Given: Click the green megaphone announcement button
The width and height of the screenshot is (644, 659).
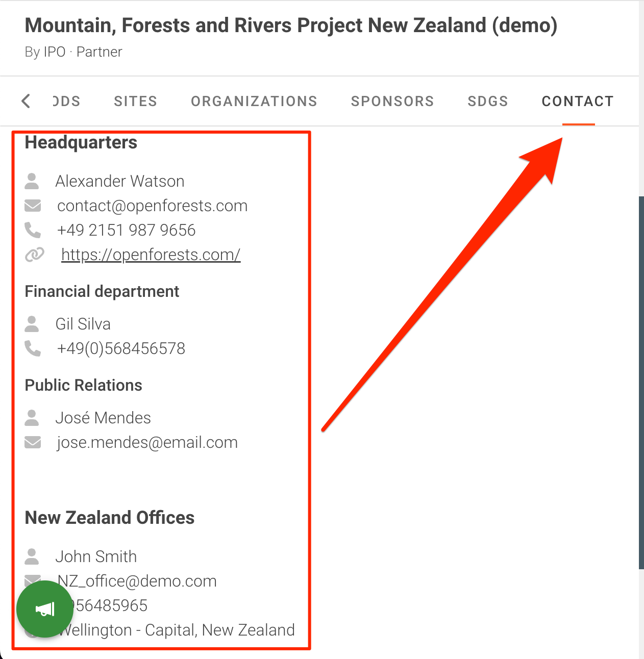Looking at the screenshot, I should [x=45, y=609].
